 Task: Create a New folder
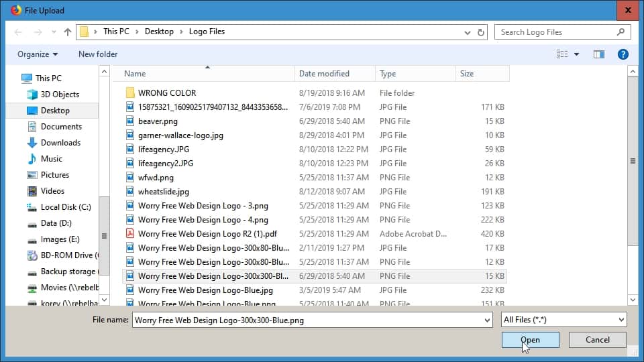pos(98,54)
